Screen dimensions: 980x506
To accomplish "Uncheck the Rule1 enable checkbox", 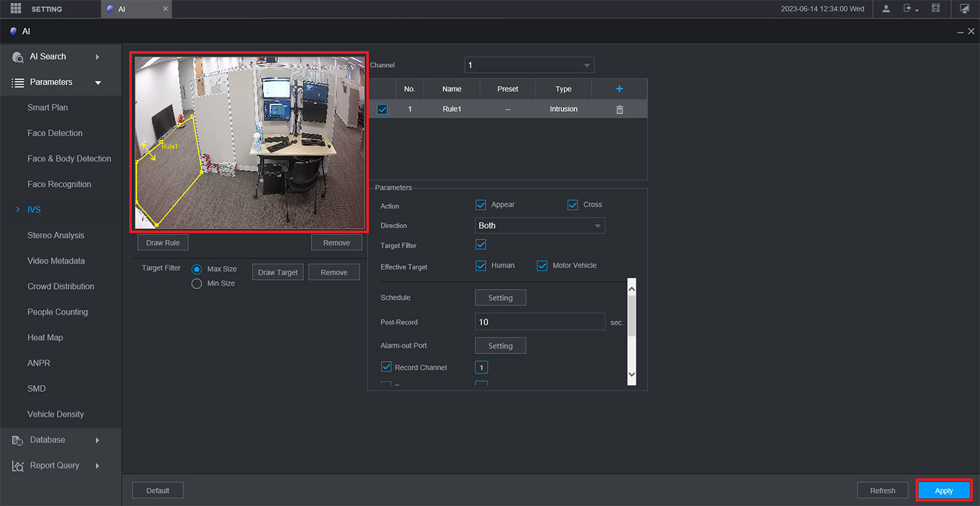I will (382, 109).
